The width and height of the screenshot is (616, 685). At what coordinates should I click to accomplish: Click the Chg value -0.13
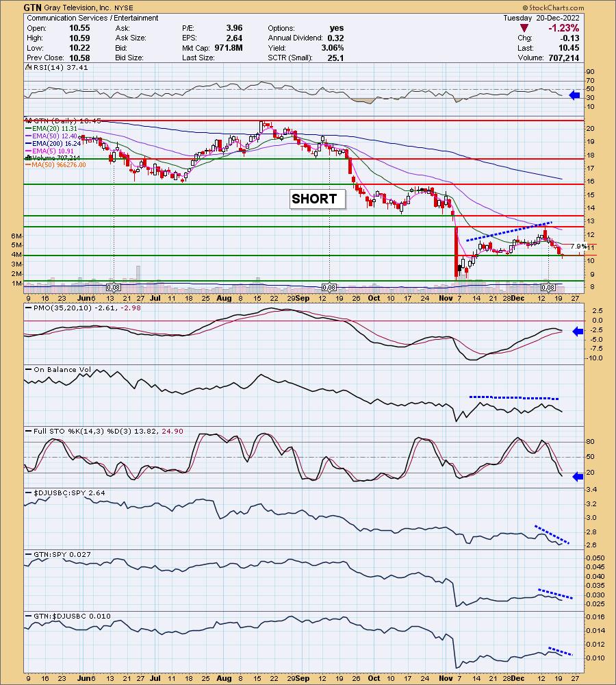click(569, 38)
